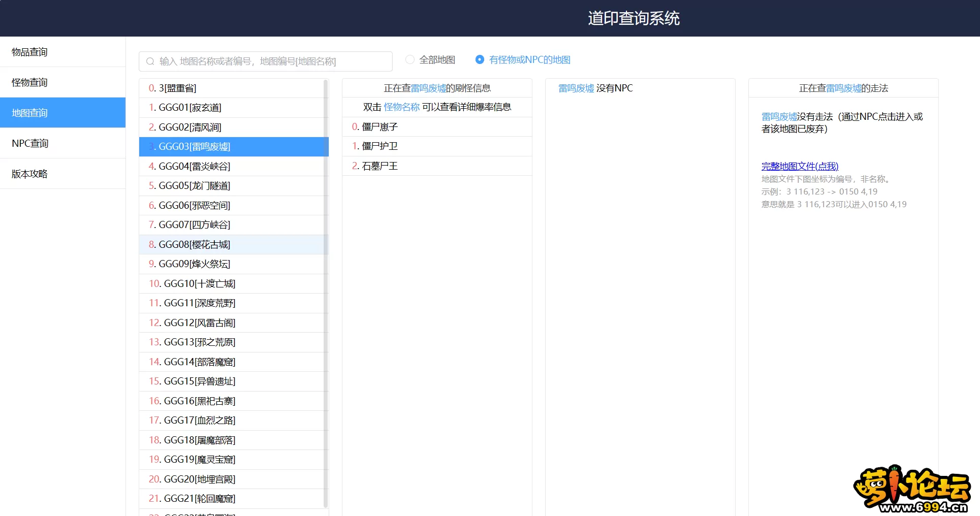Click 雷鸣废墟 link in the NPC panel
Screen dimensions: 980x516
pos(576,88)
